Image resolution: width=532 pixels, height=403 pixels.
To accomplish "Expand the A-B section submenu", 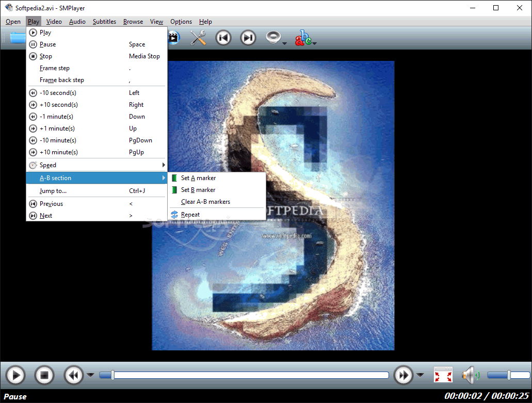I will pyautogui.click(x=96, y=178).
